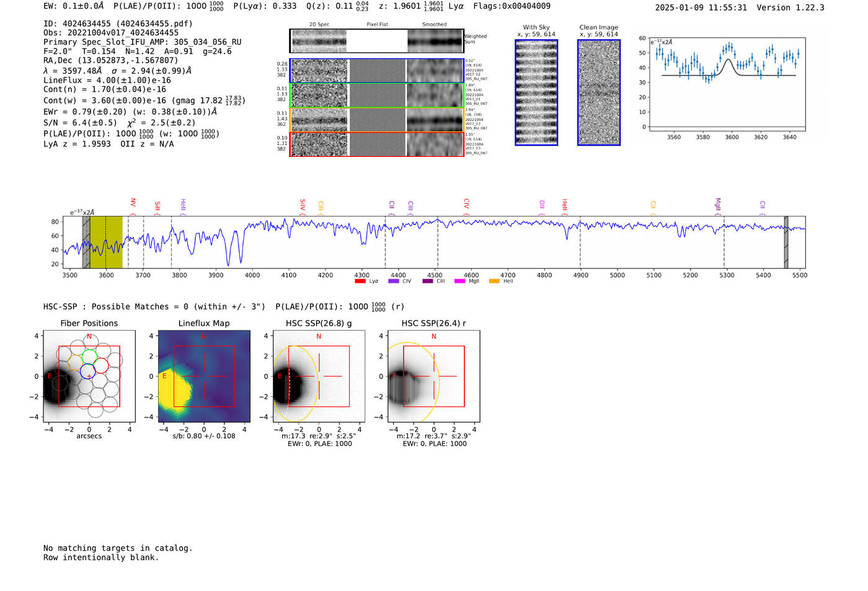The image size is (868, 591).
Task: Click the CIV purple legend swatch
Action: coord(393,281)
